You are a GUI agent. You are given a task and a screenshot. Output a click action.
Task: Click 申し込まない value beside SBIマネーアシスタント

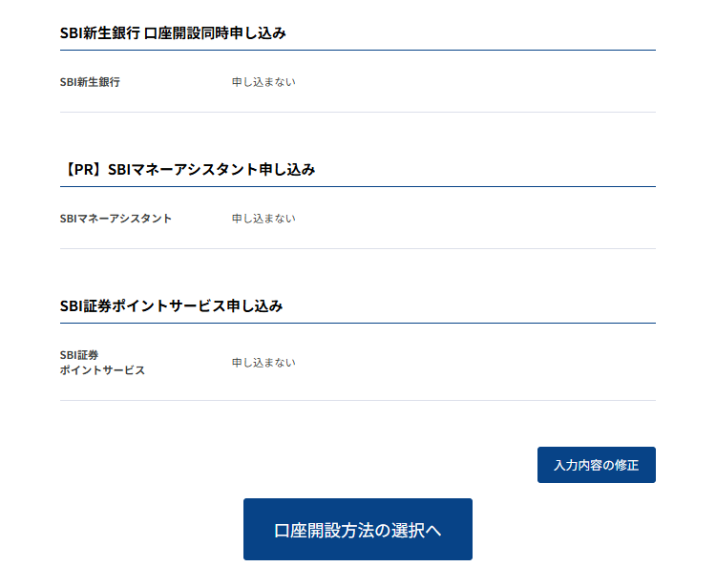[x=263, y=219]
